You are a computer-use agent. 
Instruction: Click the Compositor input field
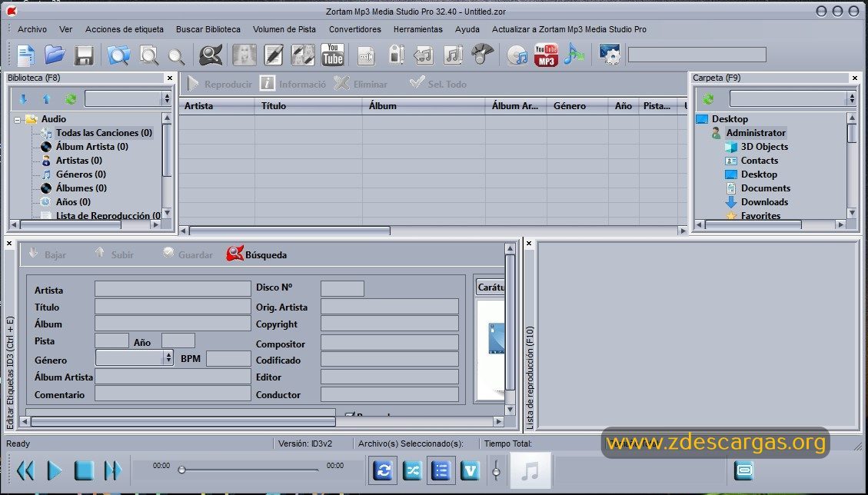390,342
